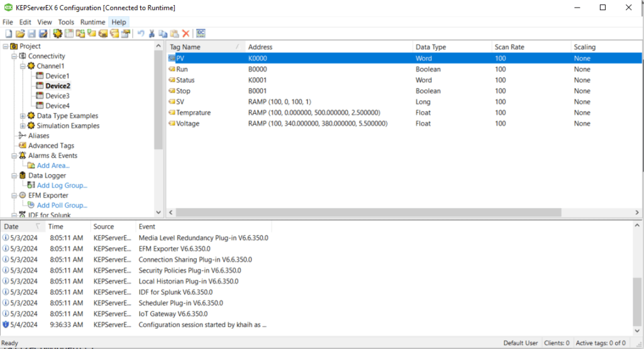Image resolution: width=644 pixels, height=349 pixels.
Task: Sort tags by Tag Name column
Action: (206, 47)
